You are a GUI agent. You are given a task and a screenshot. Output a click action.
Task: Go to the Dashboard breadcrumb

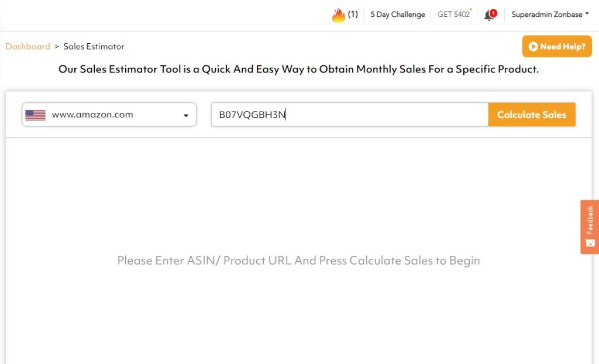point(27,47)
